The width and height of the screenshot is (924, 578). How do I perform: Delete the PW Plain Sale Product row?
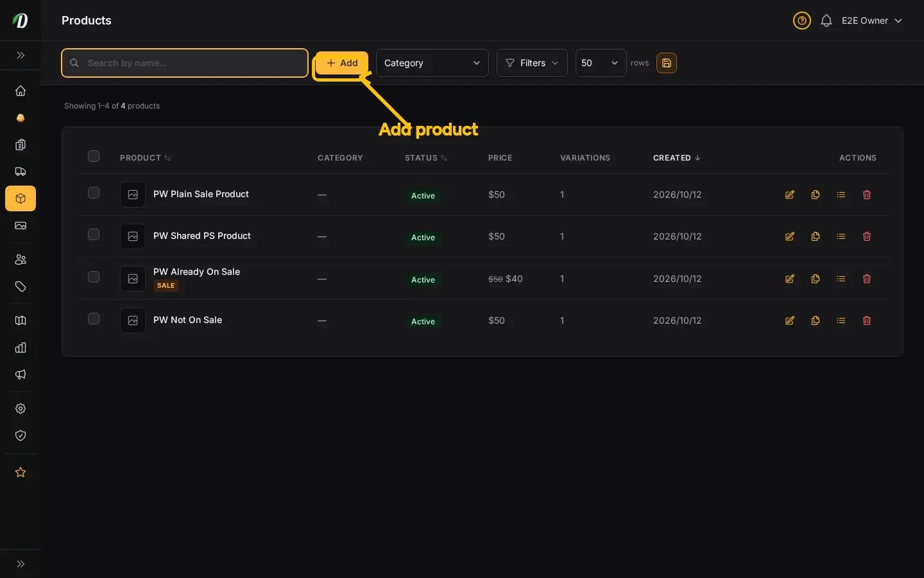pyautogui.click(x=867, y=195)
